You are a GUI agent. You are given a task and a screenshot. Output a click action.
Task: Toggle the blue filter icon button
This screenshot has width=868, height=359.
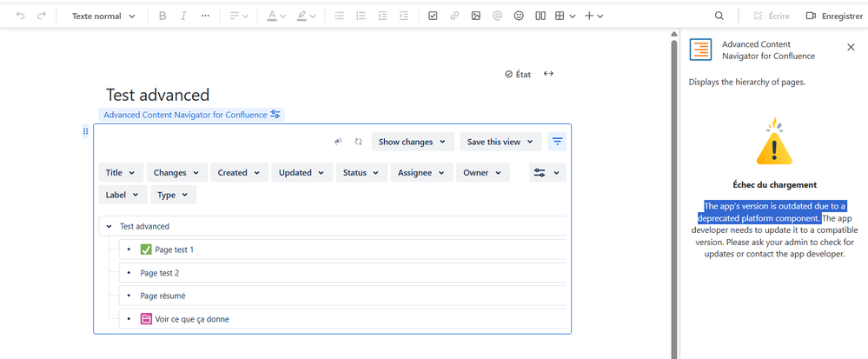coord(557,142)
